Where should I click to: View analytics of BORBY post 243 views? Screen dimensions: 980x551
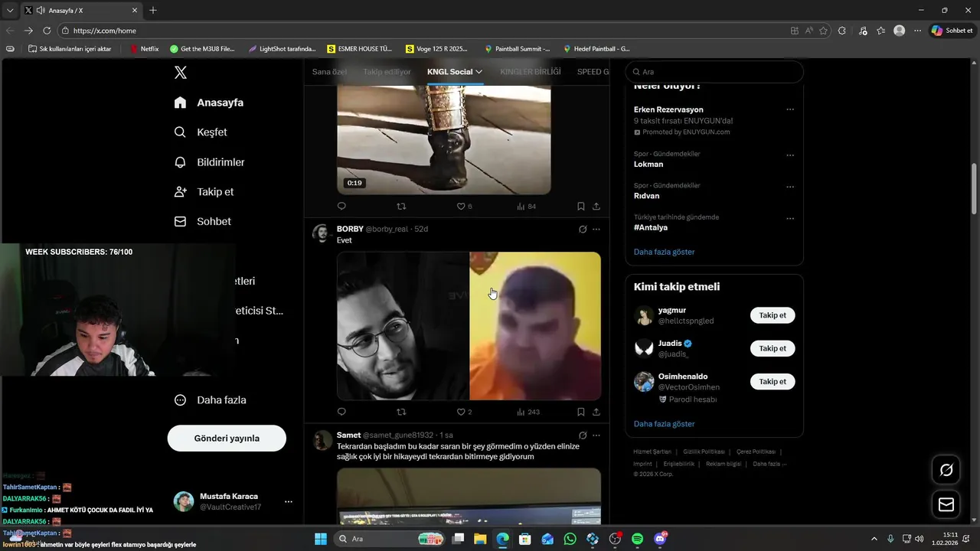(x=528, y=412)
